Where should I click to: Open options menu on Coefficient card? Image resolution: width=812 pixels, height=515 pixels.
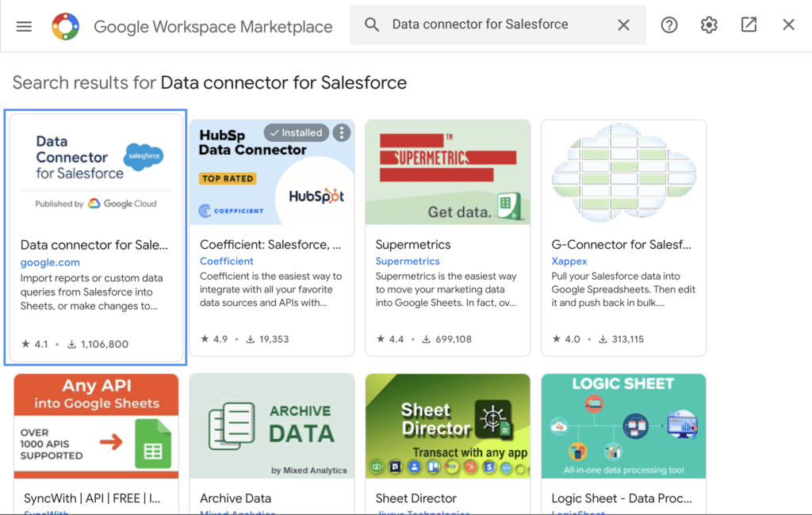pos(341,133)
